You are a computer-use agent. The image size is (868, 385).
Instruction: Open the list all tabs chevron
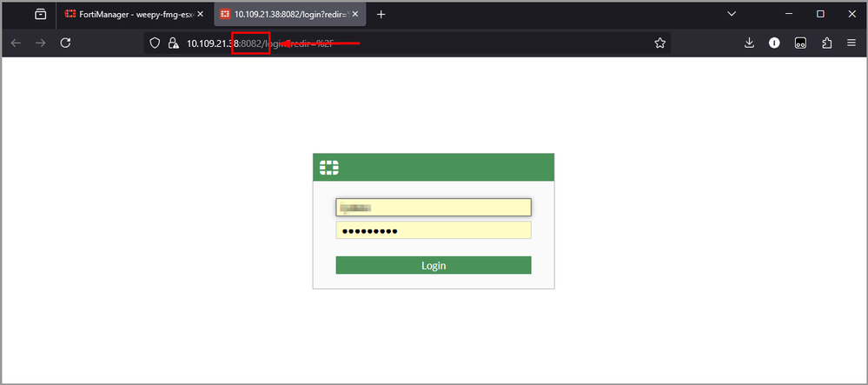[x=732, y=14]
